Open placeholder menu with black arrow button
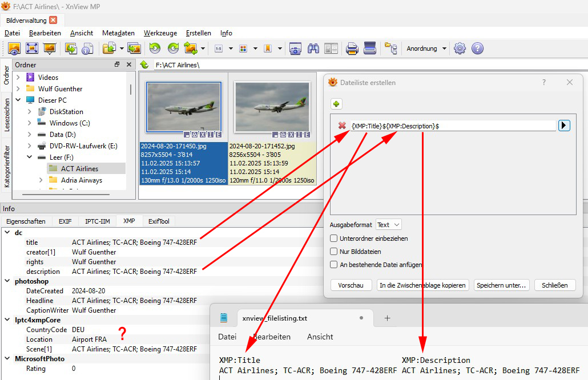 coord(564,126)
